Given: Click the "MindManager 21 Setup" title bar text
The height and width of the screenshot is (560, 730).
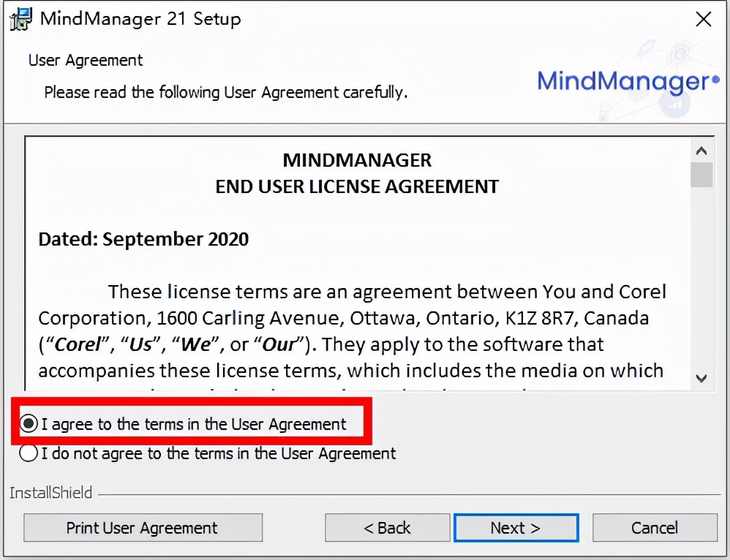Looking at the screenshot, I should pos(140,19).
